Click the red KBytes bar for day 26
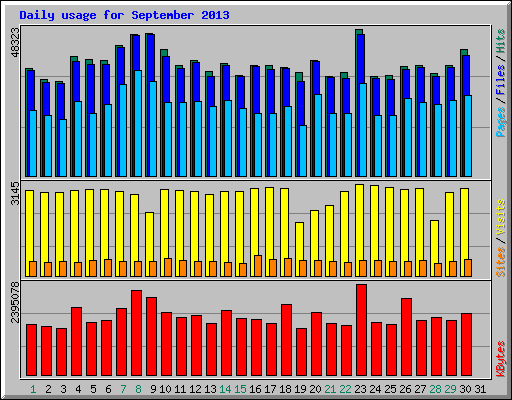 [406, 337]
